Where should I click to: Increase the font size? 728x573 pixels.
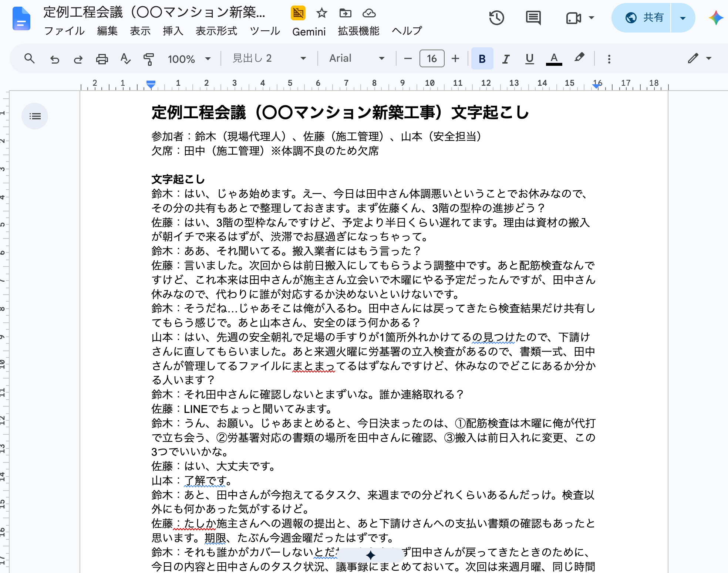(455, 58)
